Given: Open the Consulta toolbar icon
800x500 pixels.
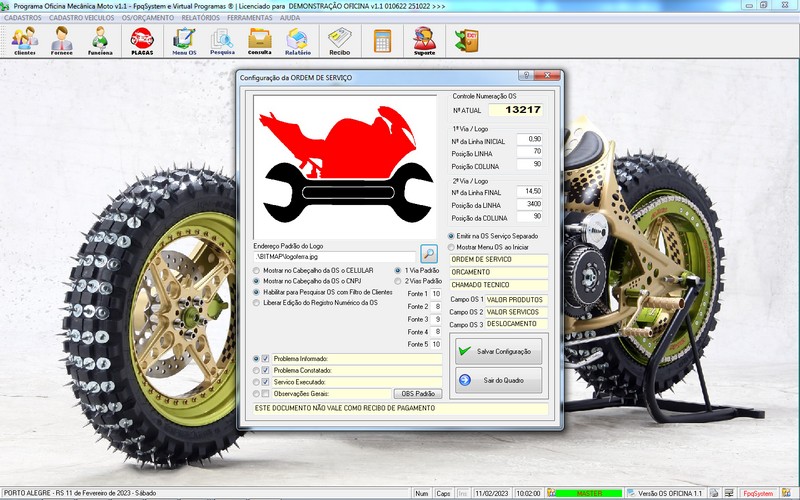Looking at the screenshot, I should tap(260, 41).
